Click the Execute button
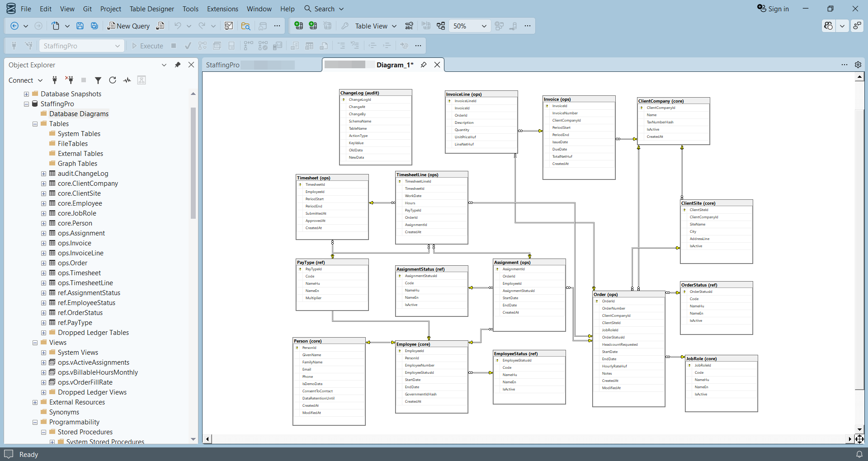This screenshot has width=868, height=461. 147,46
